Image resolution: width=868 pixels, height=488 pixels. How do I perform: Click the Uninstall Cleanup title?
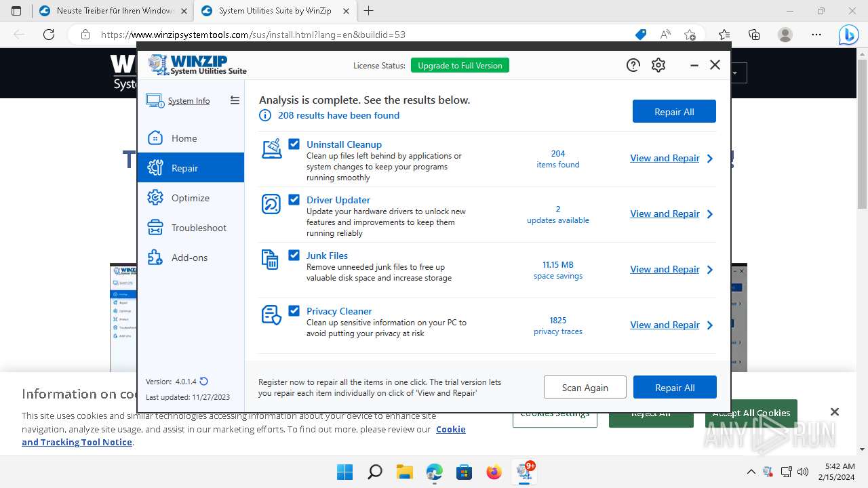[x=344, y=144]
